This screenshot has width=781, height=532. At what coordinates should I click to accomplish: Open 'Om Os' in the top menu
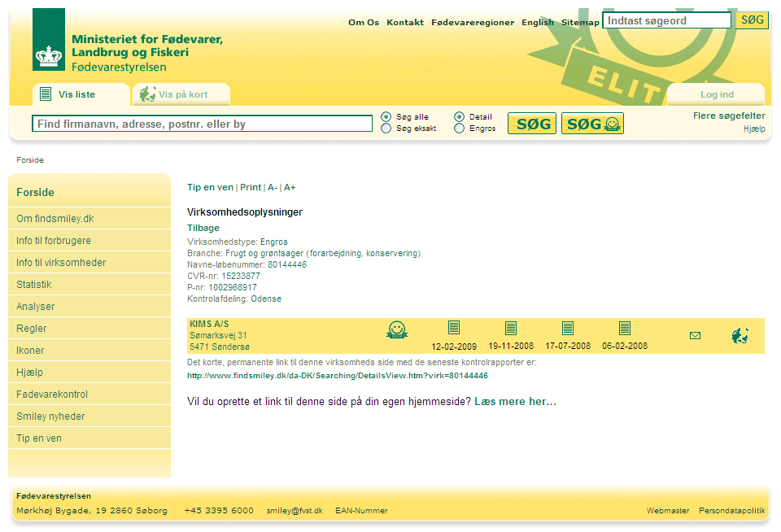tap(364, 23)
